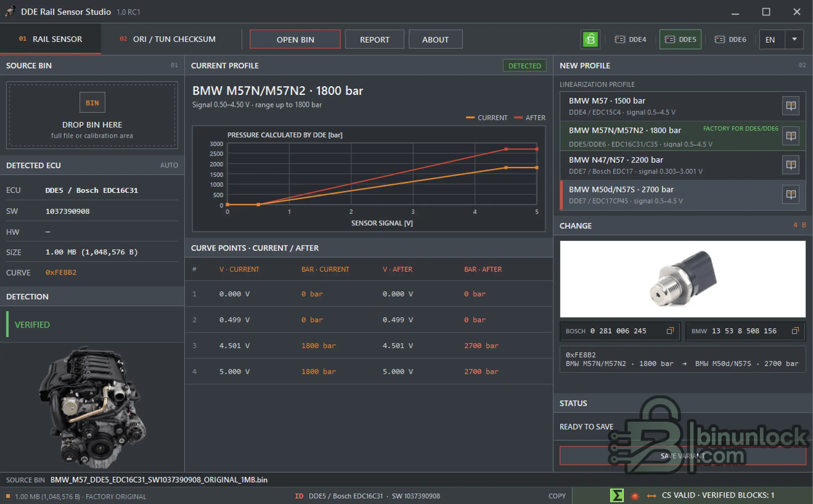Select 0.499 V current value in row 2
The width and height of the screenshot is (813, 504).
tap(235, 320)
